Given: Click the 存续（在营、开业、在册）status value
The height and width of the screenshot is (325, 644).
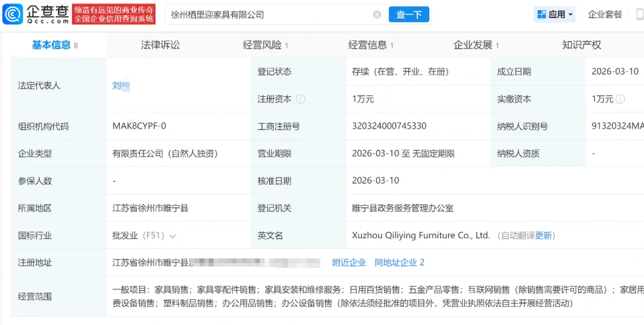Looking at the screenshot, I should click(400, 71).
